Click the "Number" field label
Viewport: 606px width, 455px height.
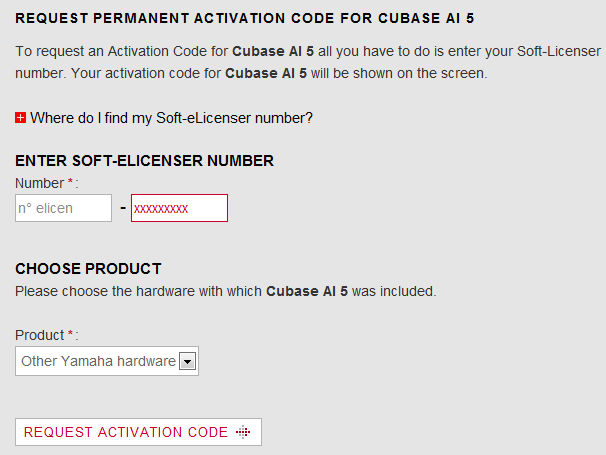point(39,183)
